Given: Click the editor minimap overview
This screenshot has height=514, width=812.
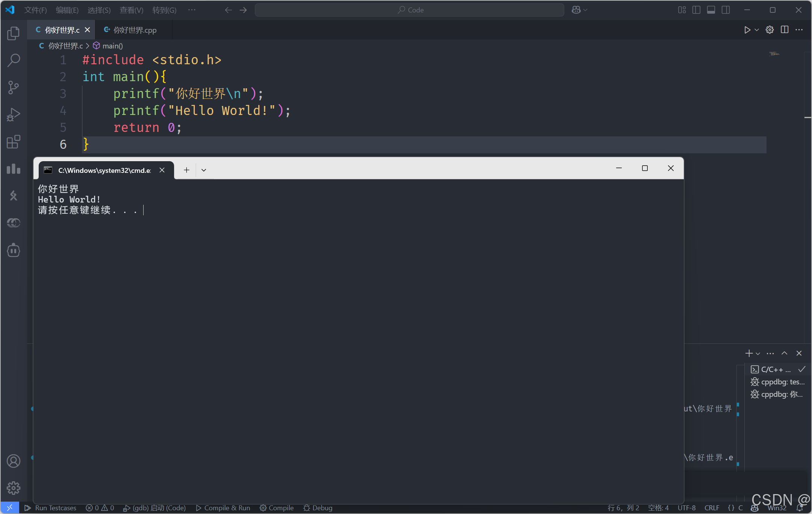Looking at the screenshot, I should point(774,54).
